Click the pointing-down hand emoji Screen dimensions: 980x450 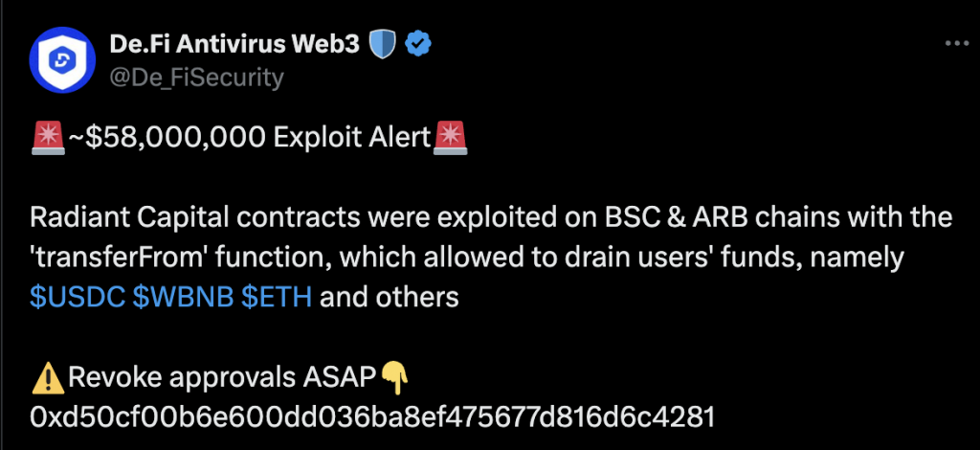pos(393,377)
